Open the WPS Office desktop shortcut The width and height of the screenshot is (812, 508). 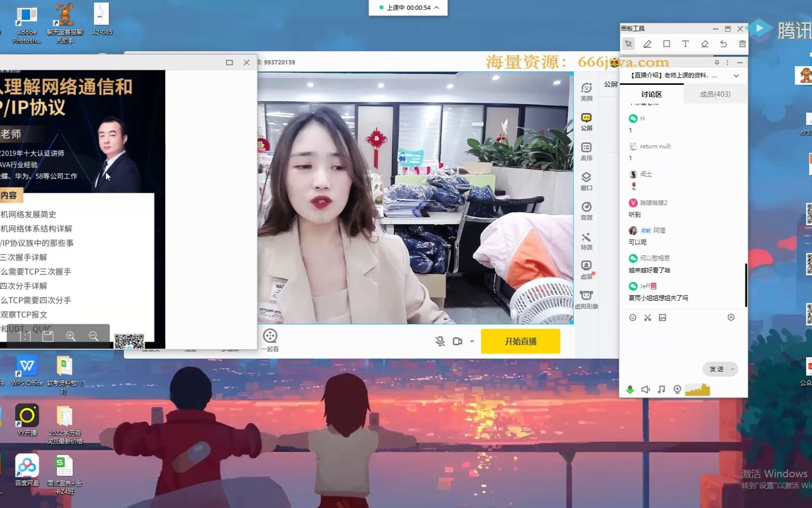[x=27, y=371]
